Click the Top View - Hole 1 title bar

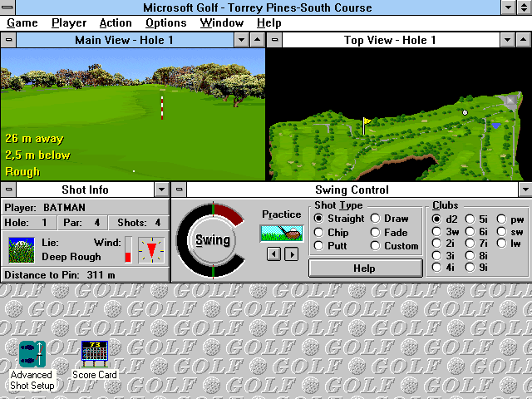pos(391,40)
